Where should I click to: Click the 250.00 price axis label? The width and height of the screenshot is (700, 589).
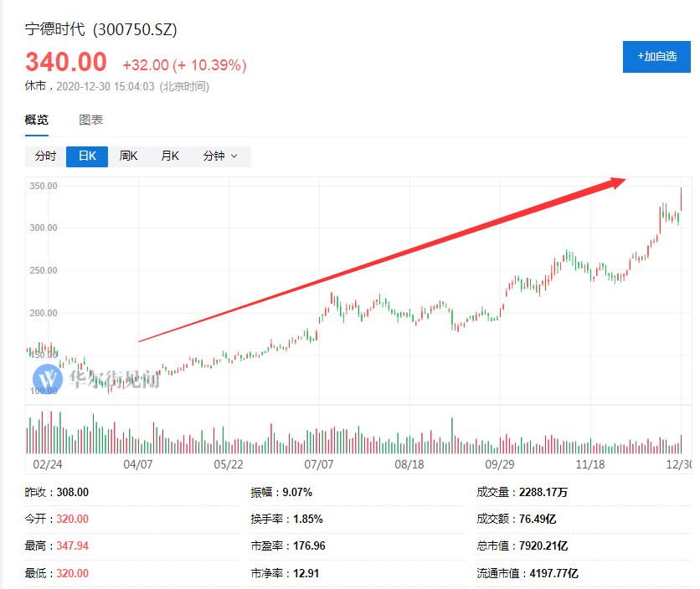[44, 270]
